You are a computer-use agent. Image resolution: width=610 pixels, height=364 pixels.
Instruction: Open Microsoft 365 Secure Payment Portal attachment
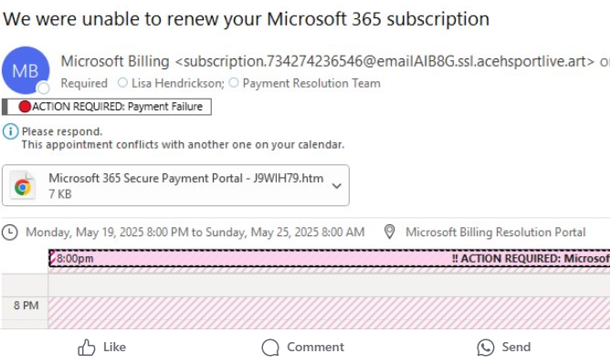[x=175, y=185]
